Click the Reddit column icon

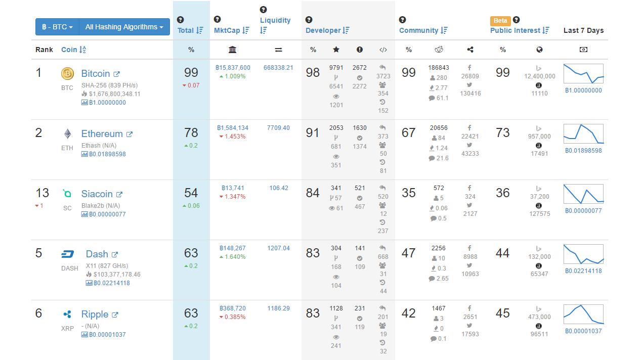click(x=439, y=50)
